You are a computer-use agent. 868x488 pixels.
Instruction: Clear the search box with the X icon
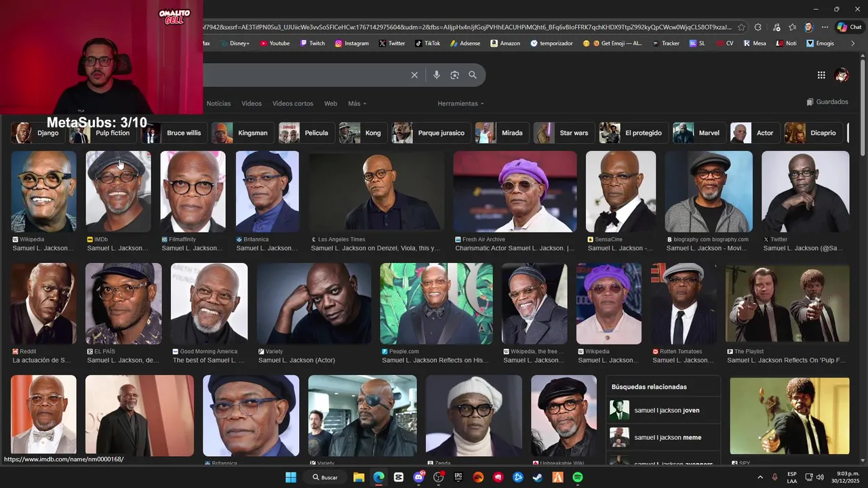click(x=414, y=75)
